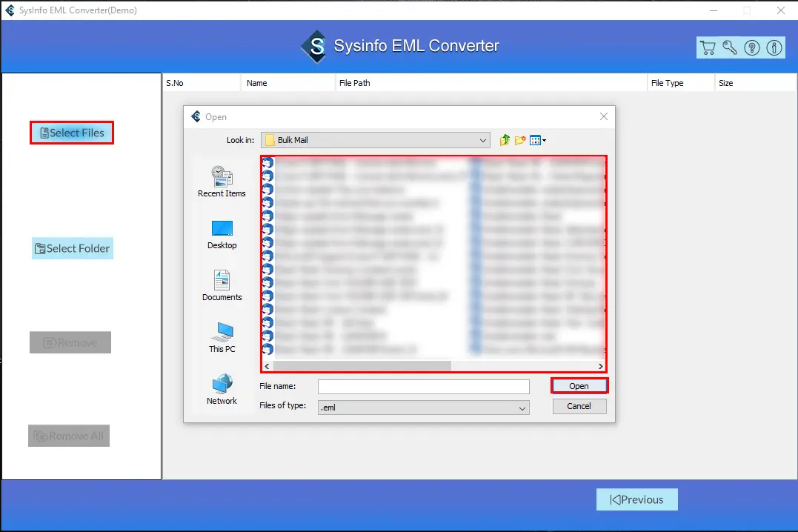Click the Select Files button
This screenshot has width=798, height=532.
pos(72,133)
